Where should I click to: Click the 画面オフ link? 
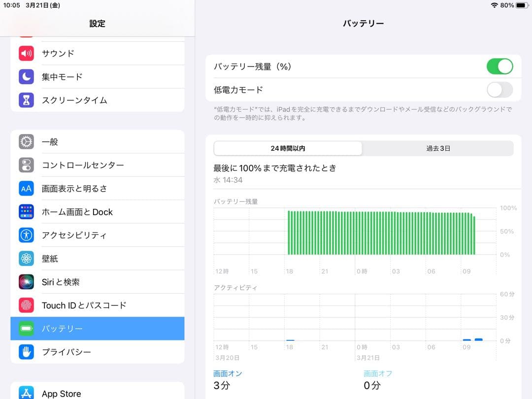[378, 373]
